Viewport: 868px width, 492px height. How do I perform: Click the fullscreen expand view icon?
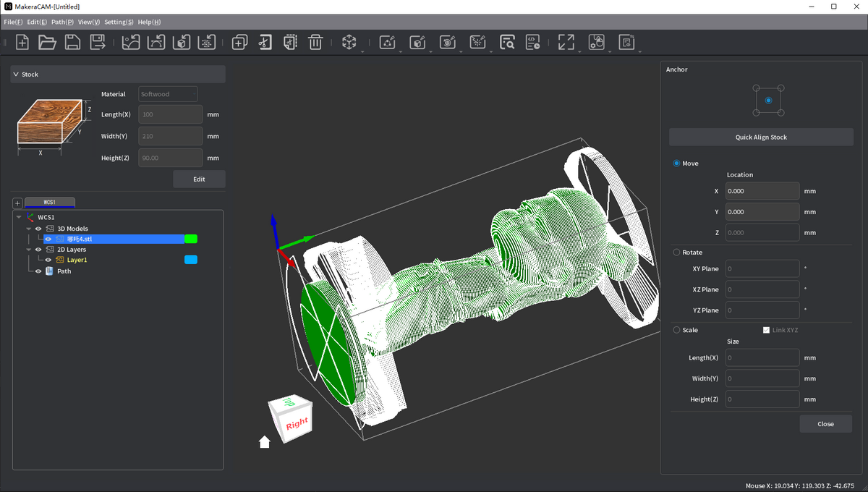566,42
